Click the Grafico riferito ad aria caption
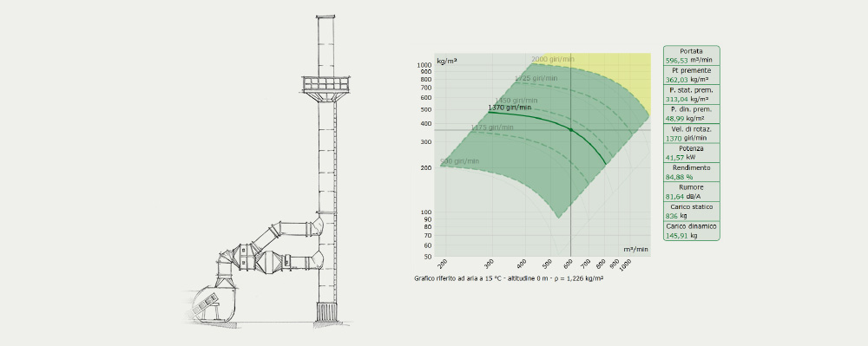Viewport: 868px width, 346px height. point(508,278)
